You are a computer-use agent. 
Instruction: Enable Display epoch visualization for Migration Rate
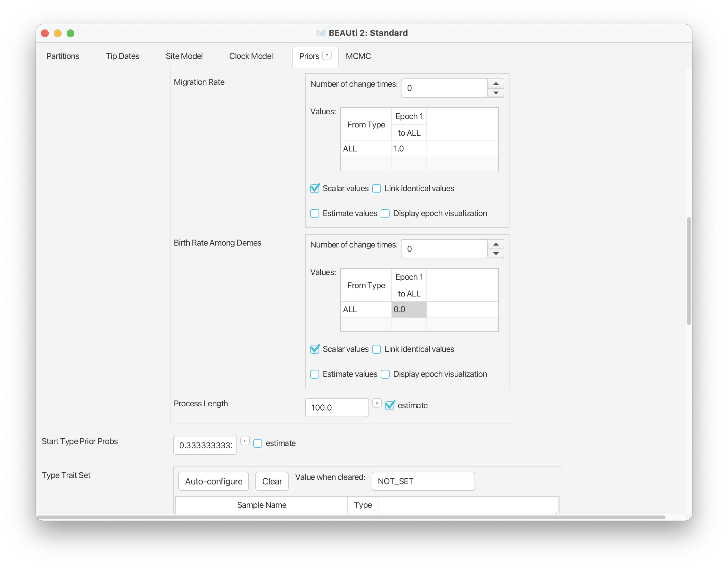point(385,214)
